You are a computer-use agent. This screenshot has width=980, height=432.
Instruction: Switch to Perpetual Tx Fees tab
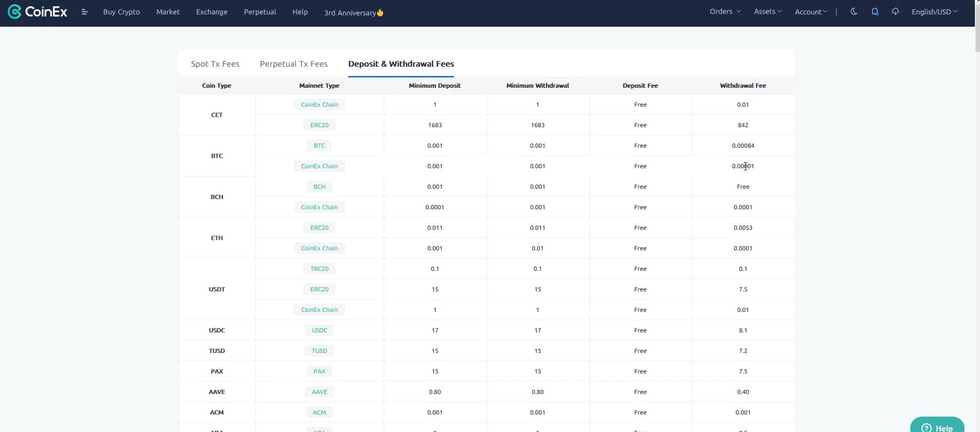coord(293,64)
